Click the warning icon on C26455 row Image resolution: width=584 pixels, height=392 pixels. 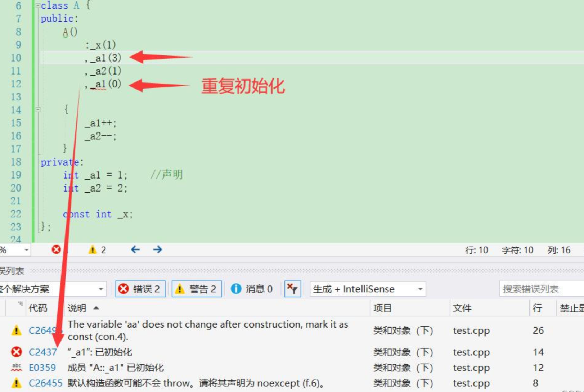point(16,383)
